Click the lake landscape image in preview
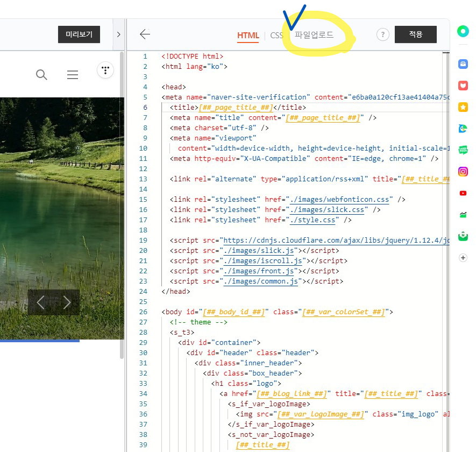 [x=62, y=218]
